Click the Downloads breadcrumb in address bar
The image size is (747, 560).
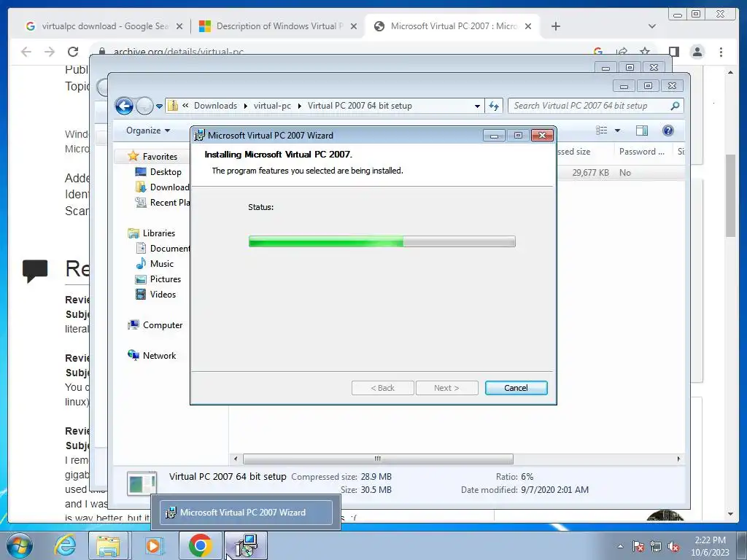click(x=215, y=106)
